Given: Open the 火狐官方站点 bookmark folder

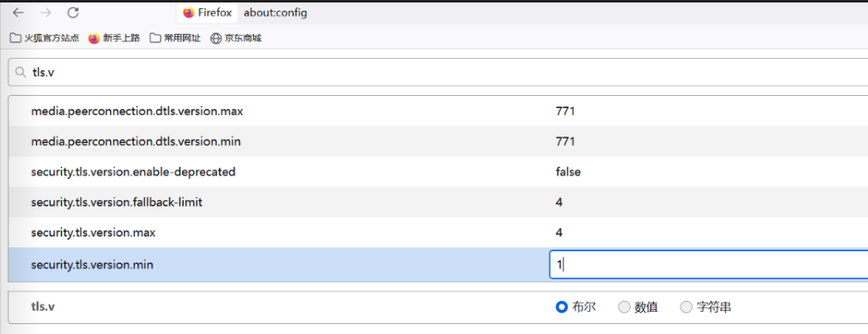Looking at the screenshot, I should [45, 38].
